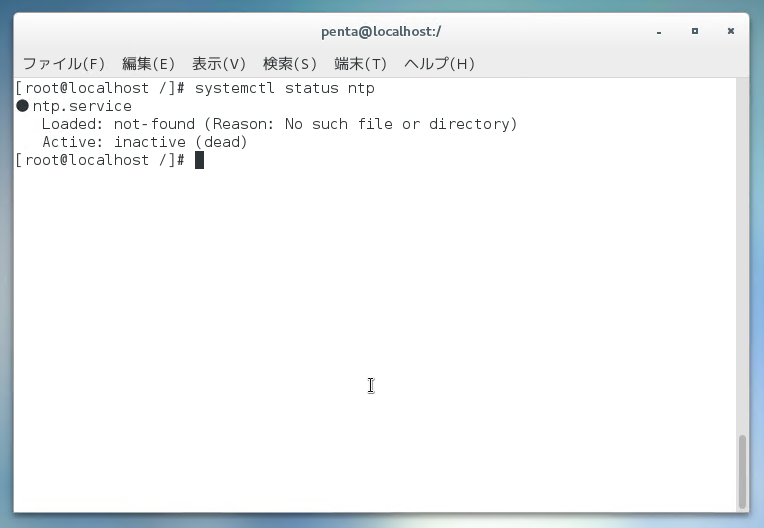This screenshot has height=528, width=764.
Task: Open the 検索(S) menu
Action: pyautogui.click(x=290, y=64)
